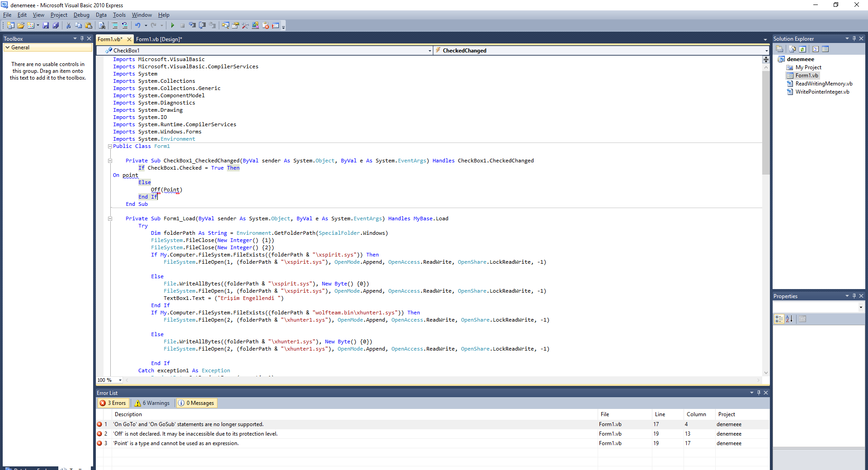Open the Add New Item dropdown arrow
Image resolution: width=868 pixels, height=470 pixels.
click(38, 26)
